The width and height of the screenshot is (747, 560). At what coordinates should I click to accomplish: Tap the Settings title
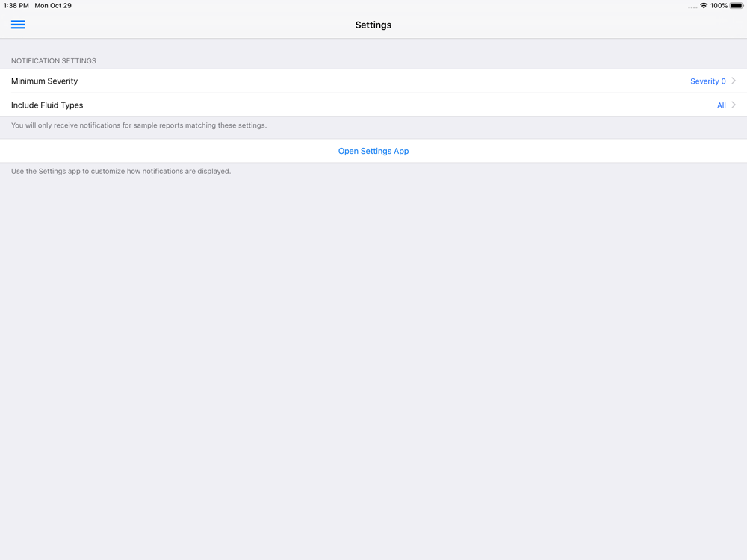click(x=373, y=25)
